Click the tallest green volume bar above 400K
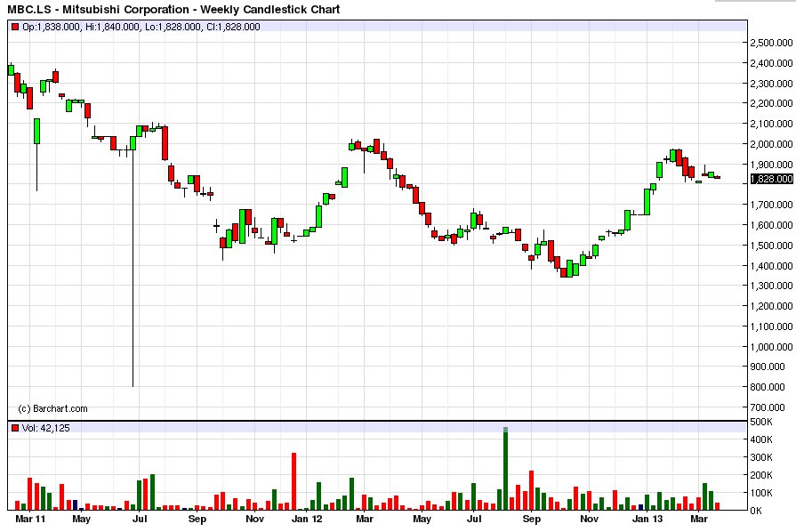 [506, 469]
